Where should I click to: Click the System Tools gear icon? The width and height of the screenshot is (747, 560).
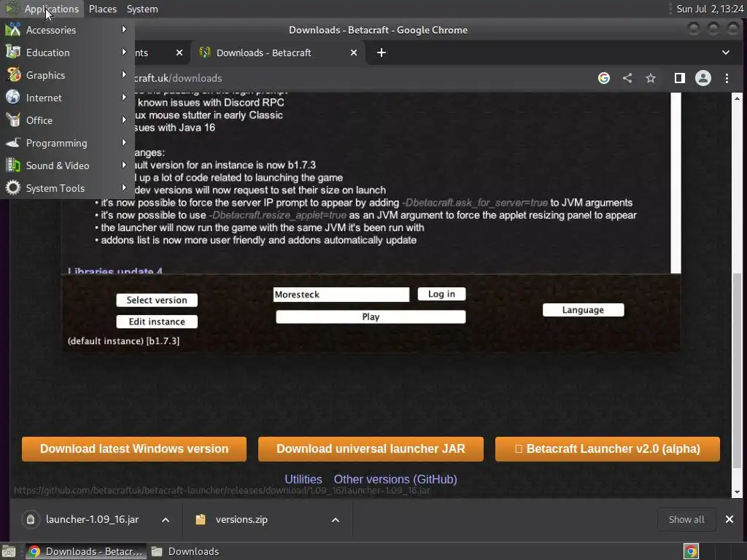click(x=13, y=187)
